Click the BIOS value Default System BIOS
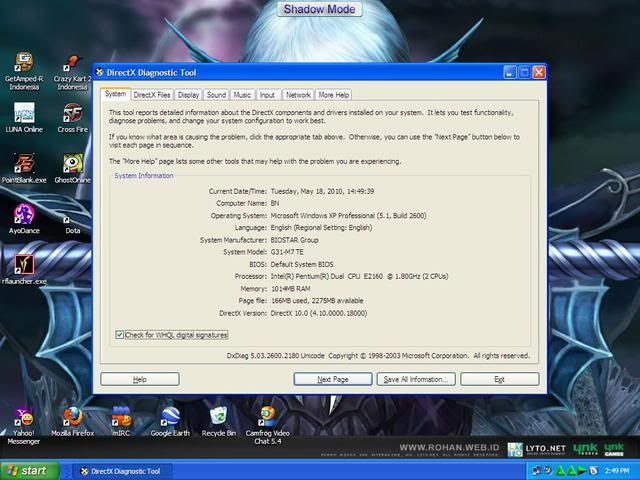The width and height of the screenshot is (640, 480). pos(302,264)
